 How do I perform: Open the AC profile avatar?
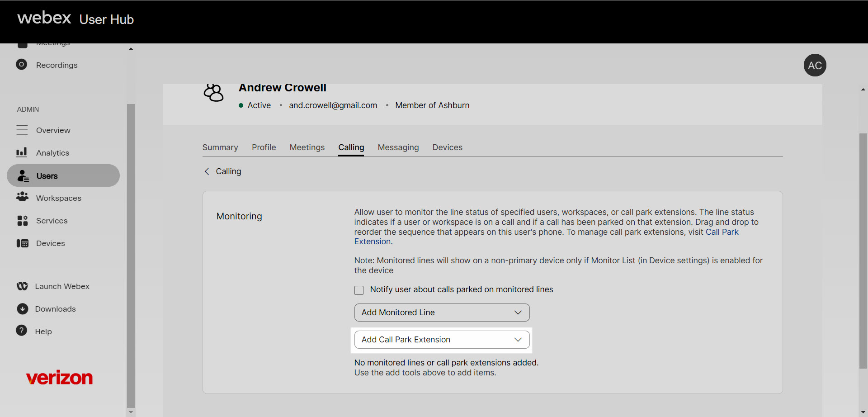(x=815, y=66)
